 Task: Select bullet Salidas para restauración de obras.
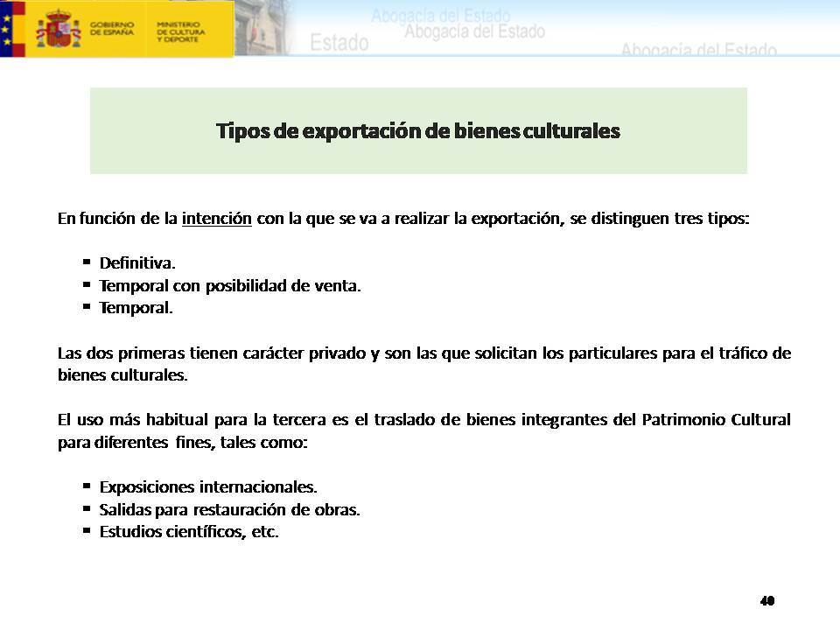(x=229, y=509)
